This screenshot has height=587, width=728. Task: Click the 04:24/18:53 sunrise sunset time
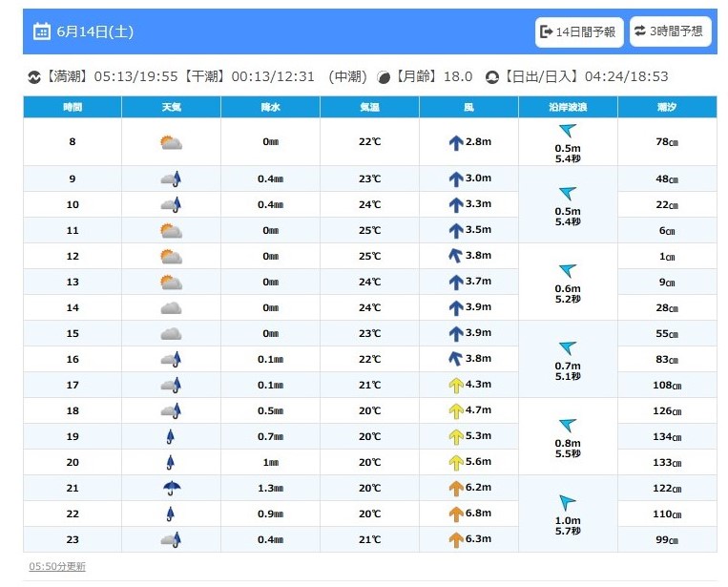click(626, 76)
